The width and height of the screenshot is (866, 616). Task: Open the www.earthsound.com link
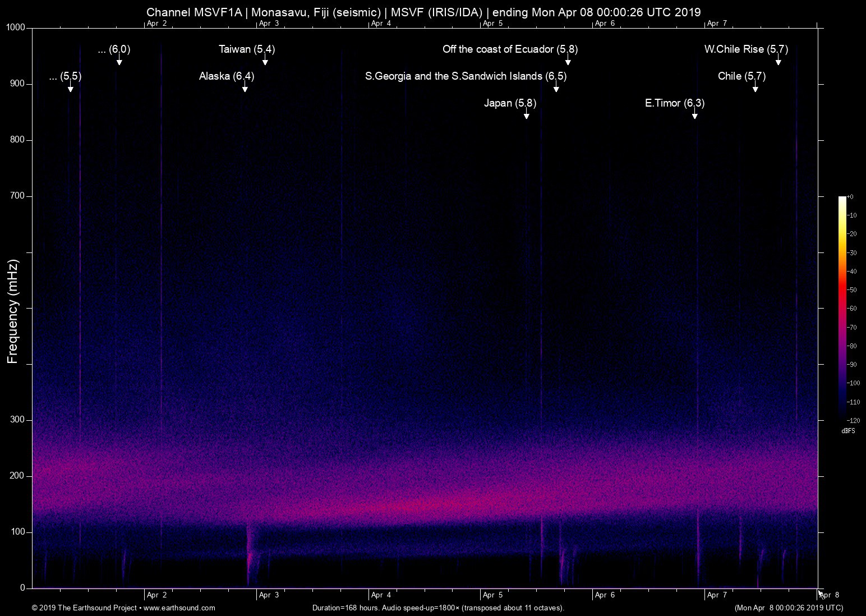pos(181,608)
